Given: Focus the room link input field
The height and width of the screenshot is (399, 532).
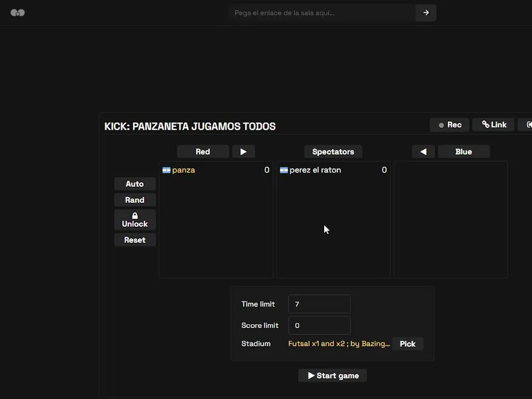Looking at the screenshot, I should (321, 13).
